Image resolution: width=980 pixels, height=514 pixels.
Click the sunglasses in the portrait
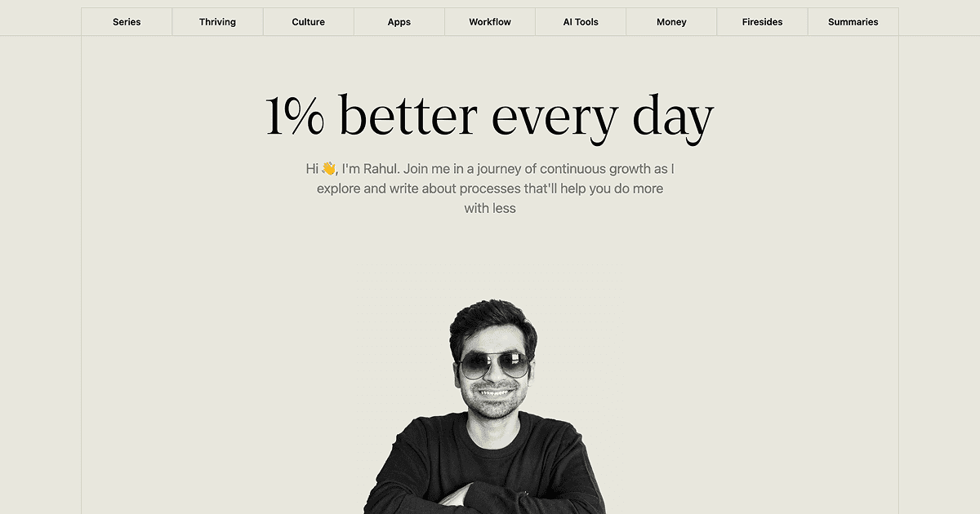pos(493,365)
